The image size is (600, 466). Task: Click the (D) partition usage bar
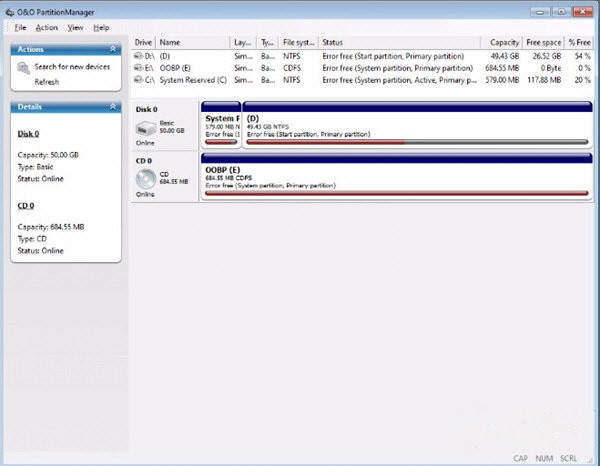click(416, 142)
